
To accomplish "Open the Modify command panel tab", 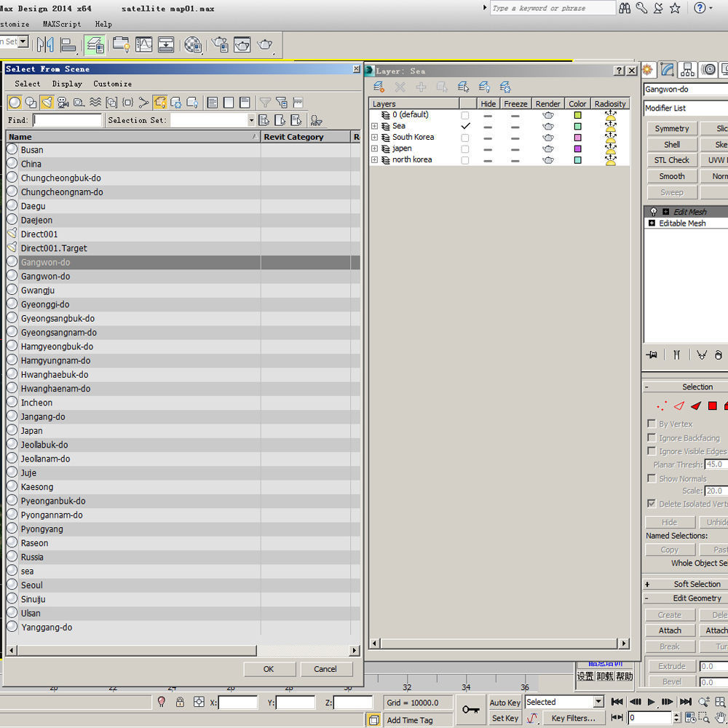I will 668,70.
